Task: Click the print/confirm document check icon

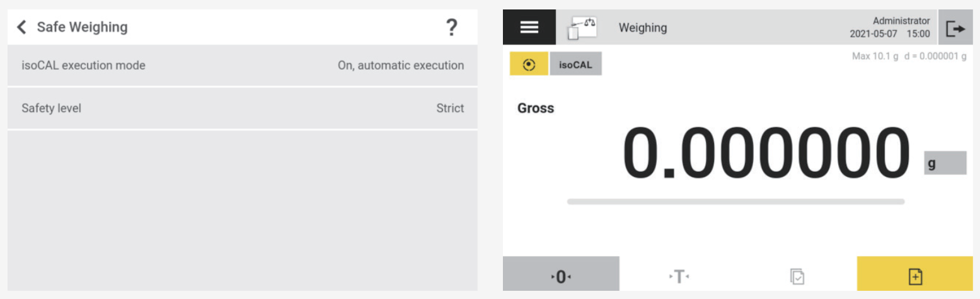Action: coord(797,276)
